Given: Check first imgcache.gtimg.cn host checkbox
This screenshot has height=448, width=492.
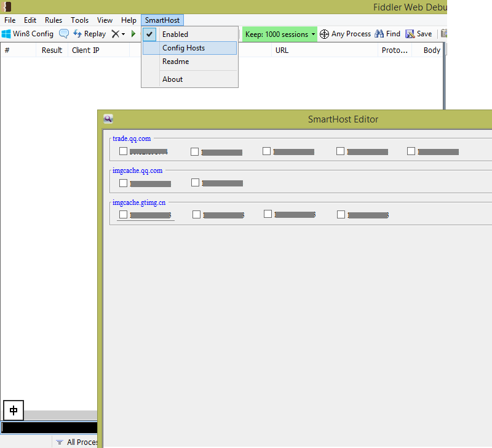Looking at the screenshot, I should click(x=124, y=214).
